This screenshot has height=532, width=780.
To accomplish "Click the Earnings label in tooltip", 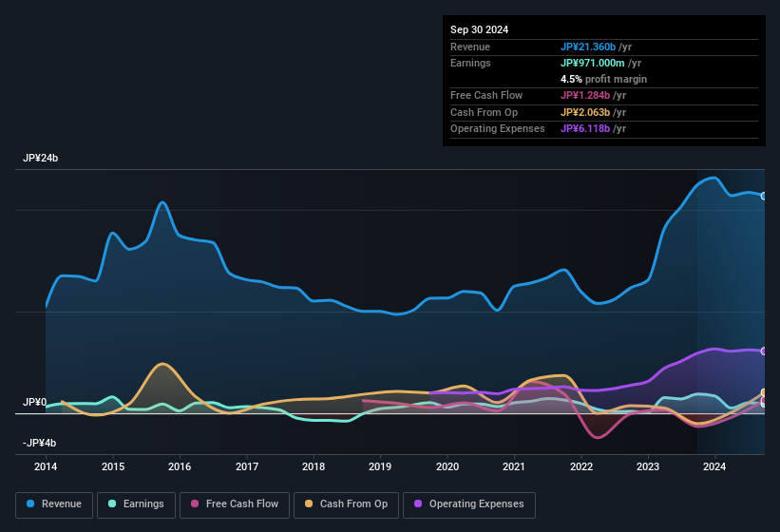I will tap(470, 63).
